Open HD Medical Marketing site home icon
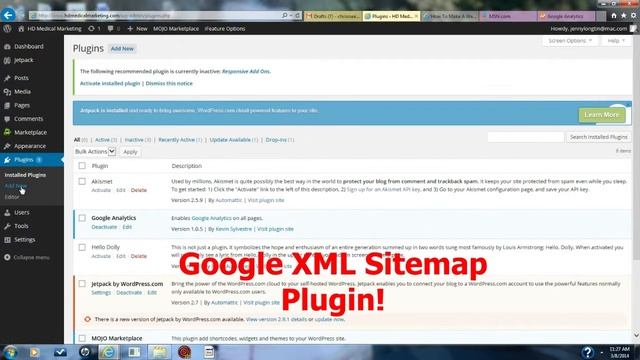 click(21, 29)
